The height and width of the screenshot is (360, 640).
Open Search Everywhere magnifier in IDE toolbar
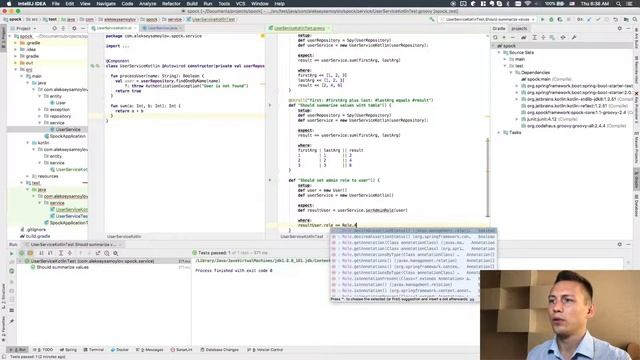635,19
